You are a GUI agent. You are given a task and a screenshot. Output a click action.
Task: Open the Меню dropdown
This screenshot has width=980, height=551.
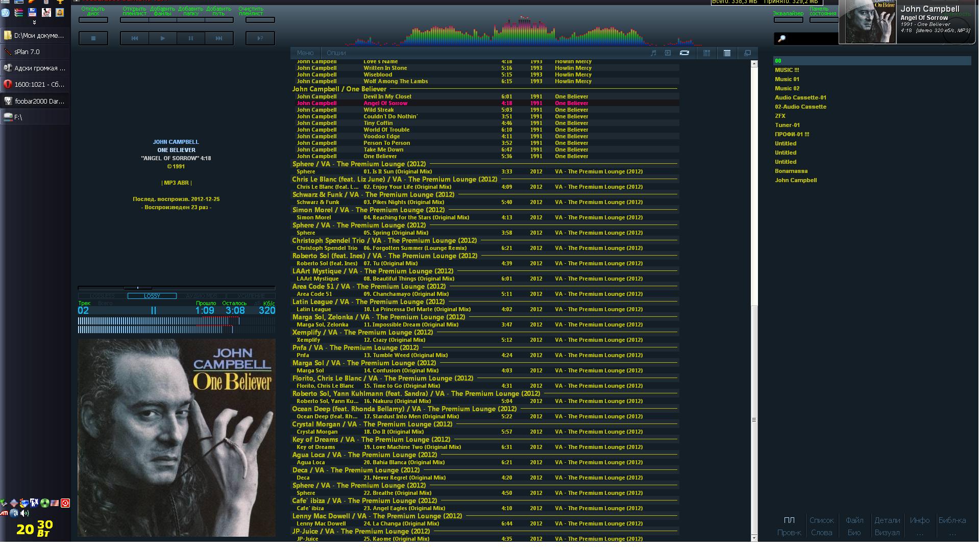(x=305, y=53)
